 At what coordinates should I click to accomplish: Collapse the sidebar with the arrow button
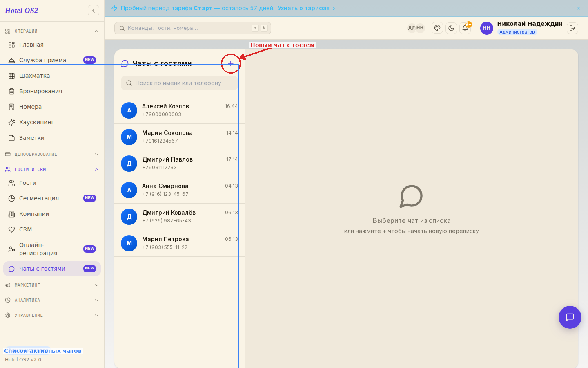pos(94,11)
